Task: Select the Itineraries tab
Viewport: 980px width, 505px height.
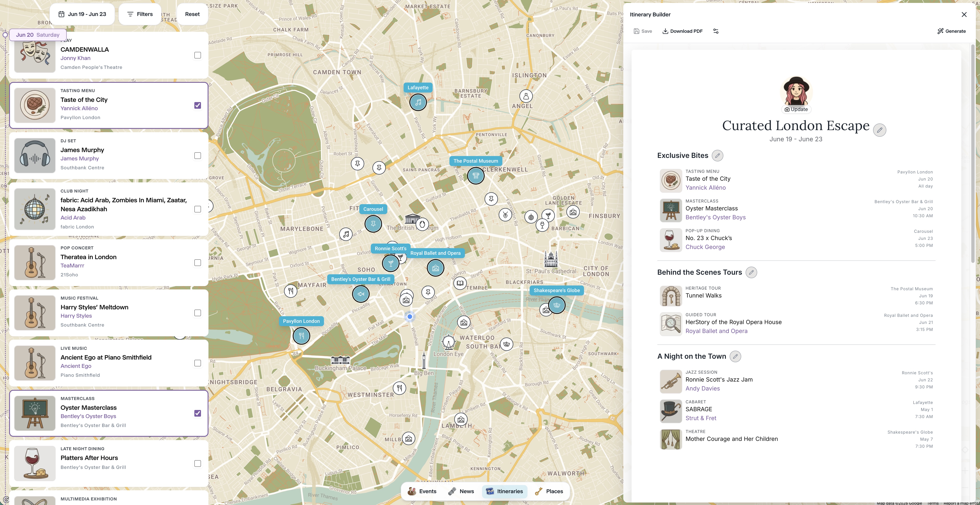Action: click(505, 491)
